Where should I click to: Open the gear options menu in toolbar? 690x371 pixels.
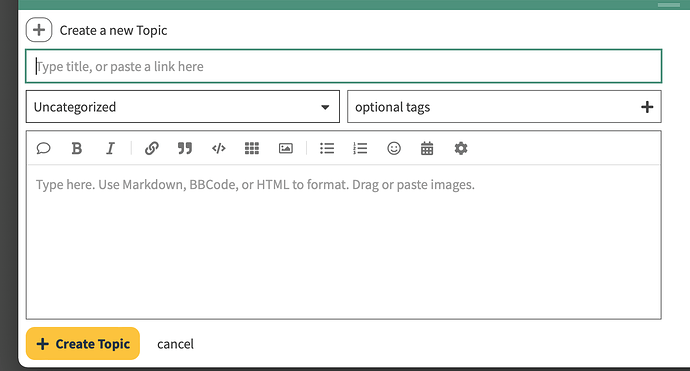pos(461,148)
